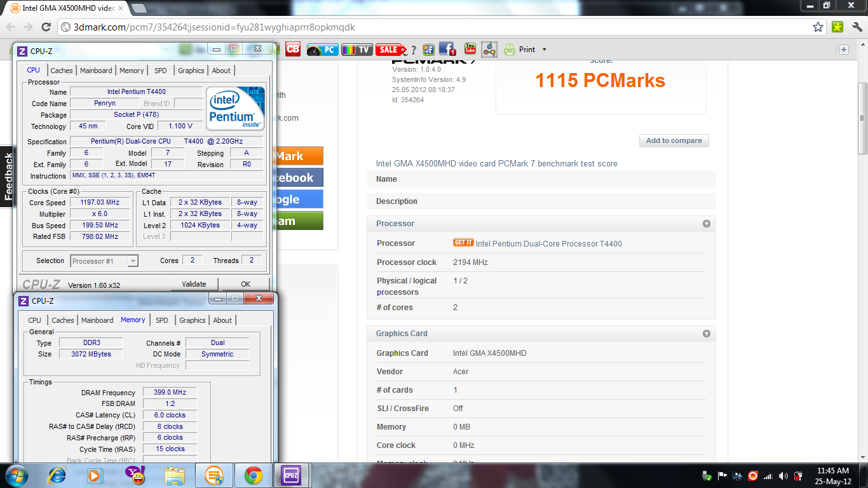Open SPD tab in top CPU-Z window
Viewport: 868px width, 488px height.
pos(161,71)
